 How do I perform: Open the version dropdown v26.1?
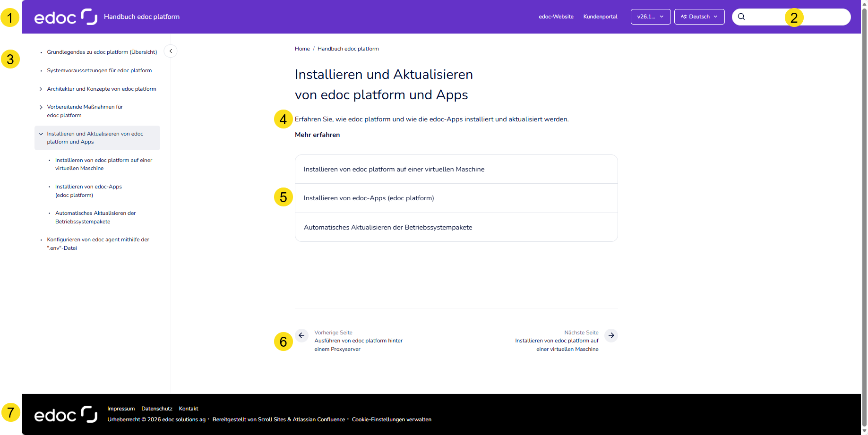651,17
